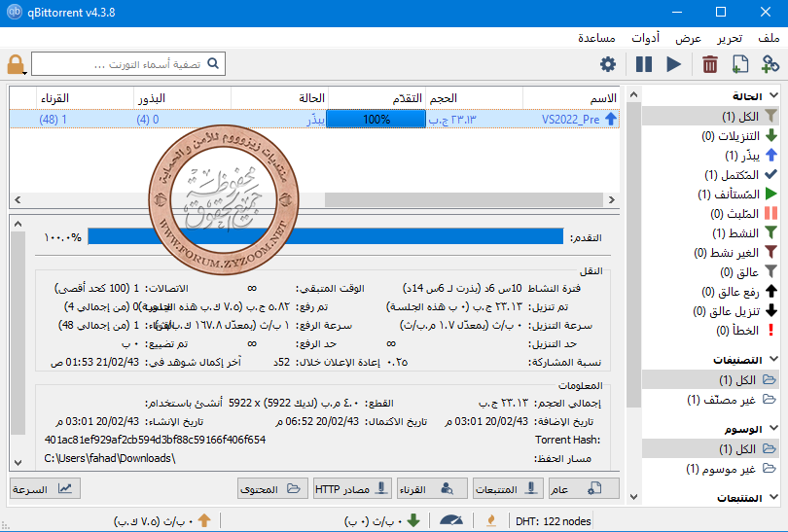Select the التنزيلات (0) downloading filter
This screenshot has height=532, width=788.
710,135
